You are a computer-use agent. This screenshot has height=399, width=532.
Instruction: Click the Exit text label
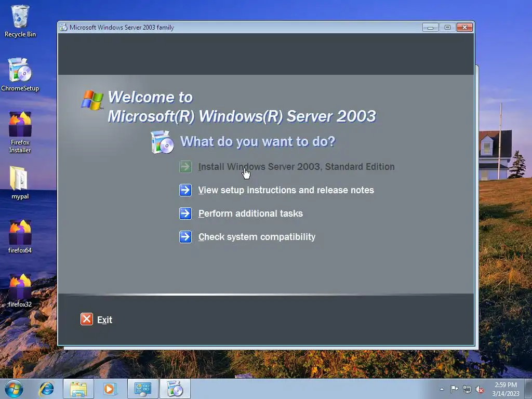pyautogui.click(x=104, y=320)
